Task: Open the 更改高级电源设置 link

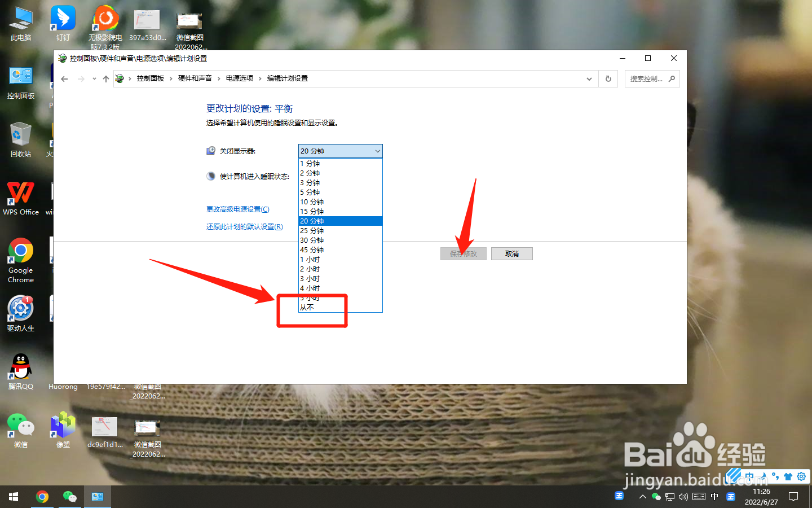Action: coord(237,209)
